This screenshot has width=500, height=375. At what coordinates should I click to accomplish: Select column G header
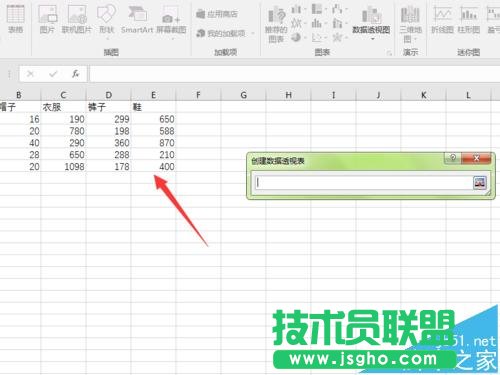click(243, 95)
